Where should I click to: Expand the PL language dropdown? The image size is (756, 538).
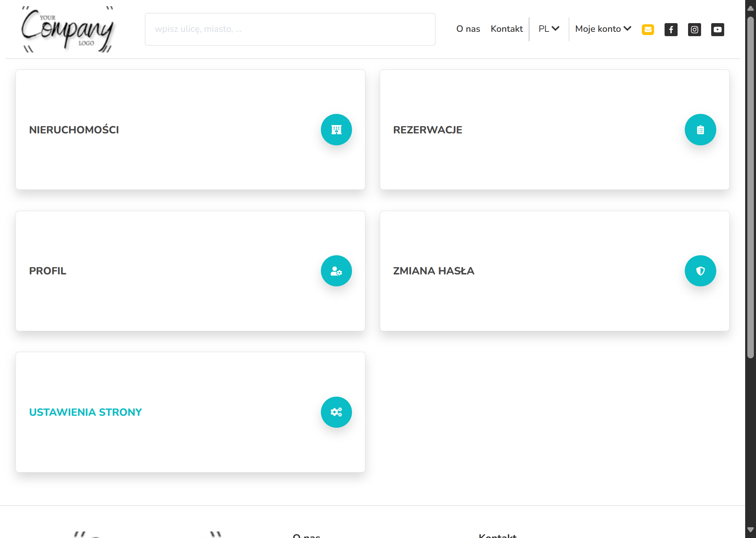coord(549,29)
